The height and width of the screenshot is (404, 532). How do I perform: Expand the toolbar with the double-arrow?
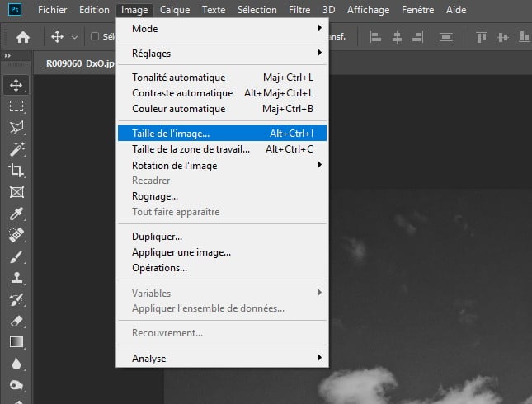click(7, 55)
